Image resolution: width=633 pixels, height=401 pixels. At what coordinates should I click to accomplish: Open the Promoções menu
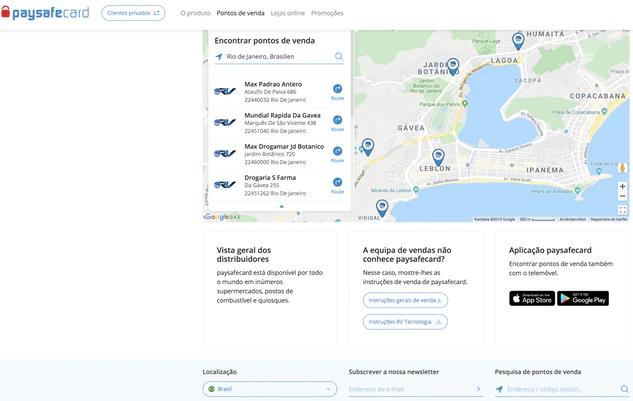327,13
